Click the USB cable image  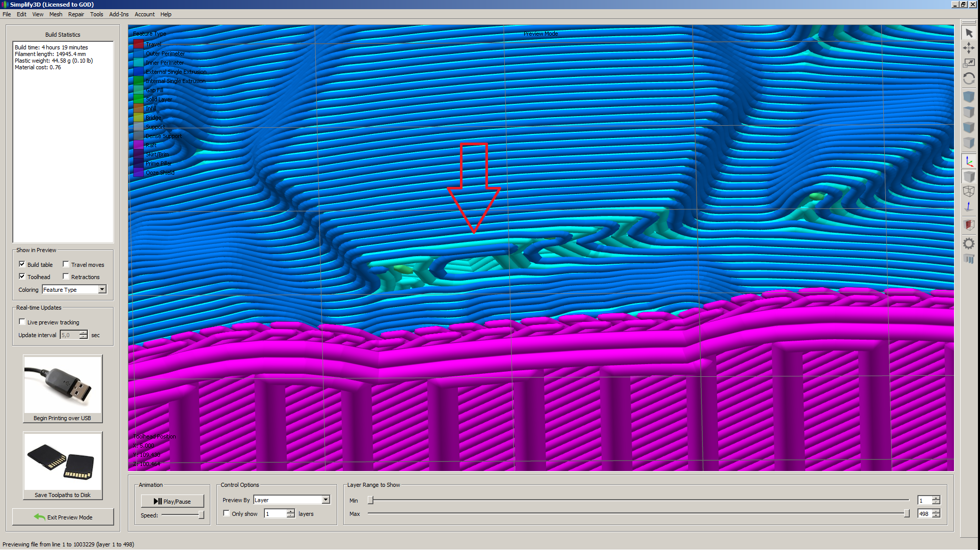coord(63,384)
